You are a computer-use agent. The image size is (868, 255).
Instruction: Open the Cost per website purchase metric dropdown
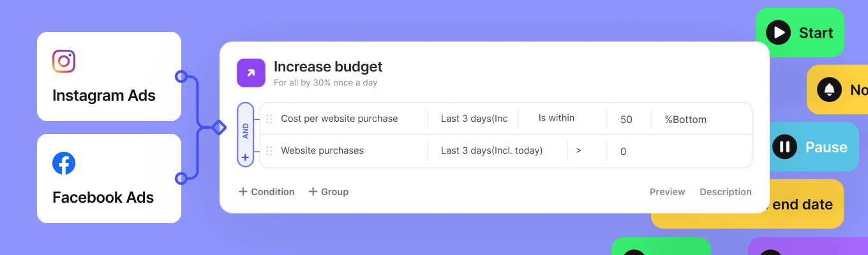(340, 119)
